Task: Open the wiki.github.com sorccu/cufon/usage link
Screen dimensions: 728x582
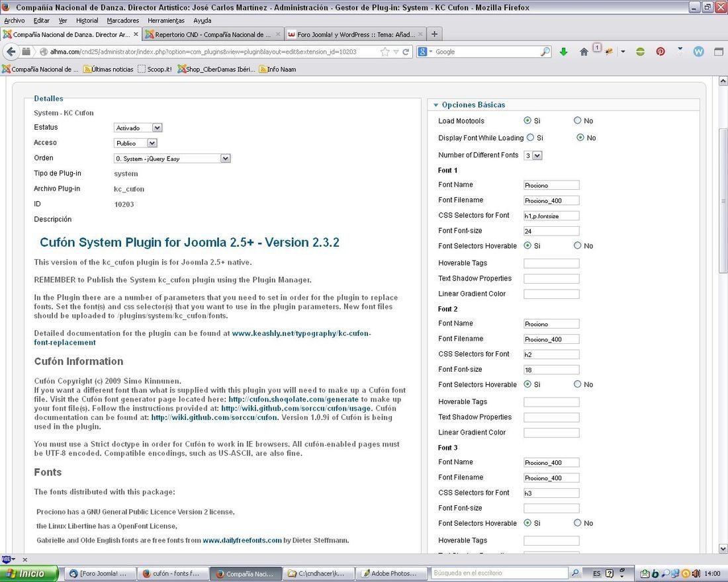Action: (x=296, y=409)
